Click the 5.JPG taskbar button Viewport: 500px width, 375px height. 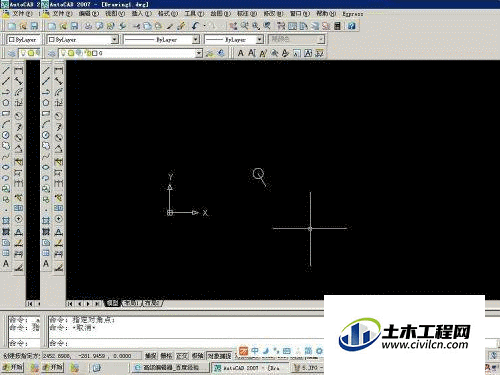pyautogui.click(x=307, y=368)
